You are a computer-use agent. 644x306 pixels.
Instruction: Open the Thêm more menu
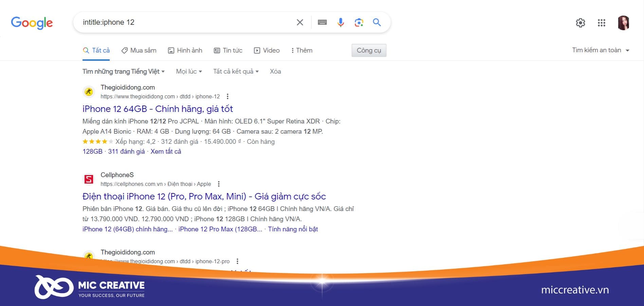pos(302,51)
